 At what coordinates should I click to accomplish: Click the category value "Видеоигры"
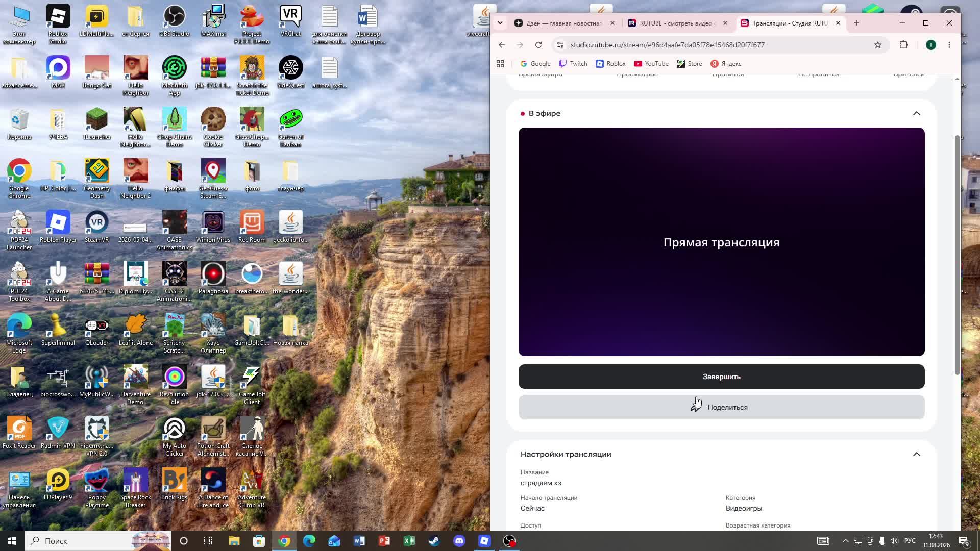click(x=744, y=508)
